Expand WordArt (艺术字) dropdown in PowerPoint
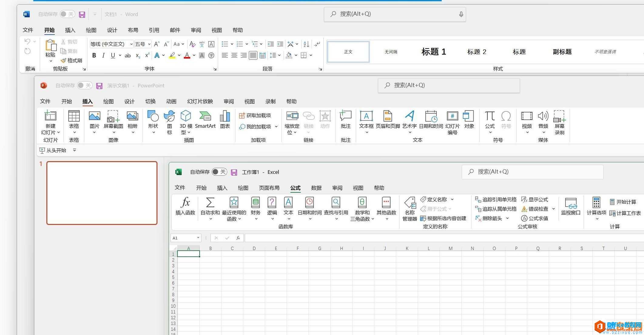 pyautogui.click(x=410, y=133)
